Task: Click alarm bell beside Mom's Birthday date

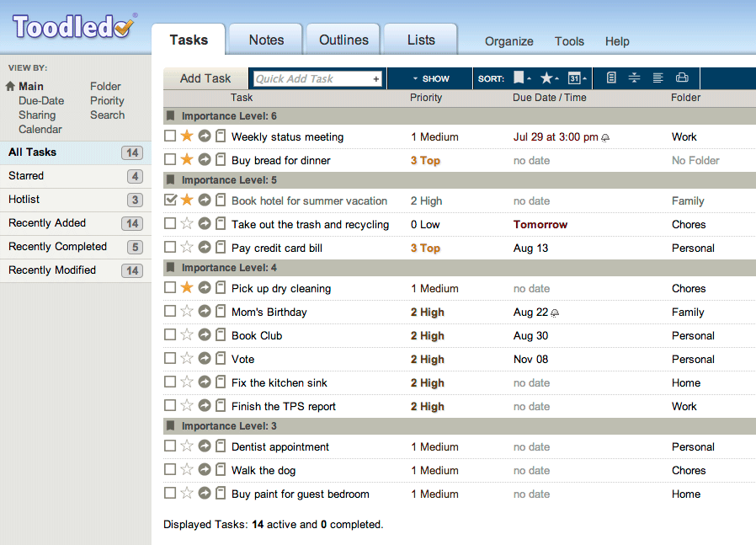Action: pos(555,313)
